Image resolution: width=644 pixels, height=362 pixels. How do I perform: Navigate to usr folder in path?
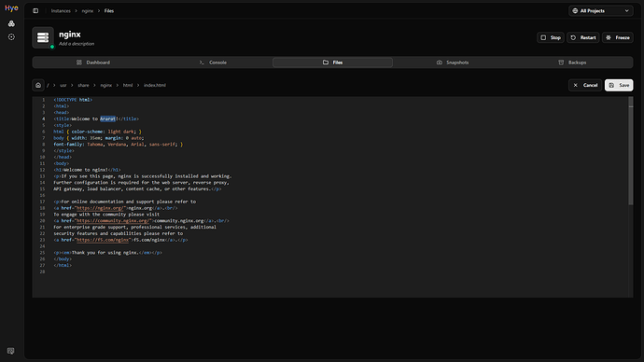point(63,86)
